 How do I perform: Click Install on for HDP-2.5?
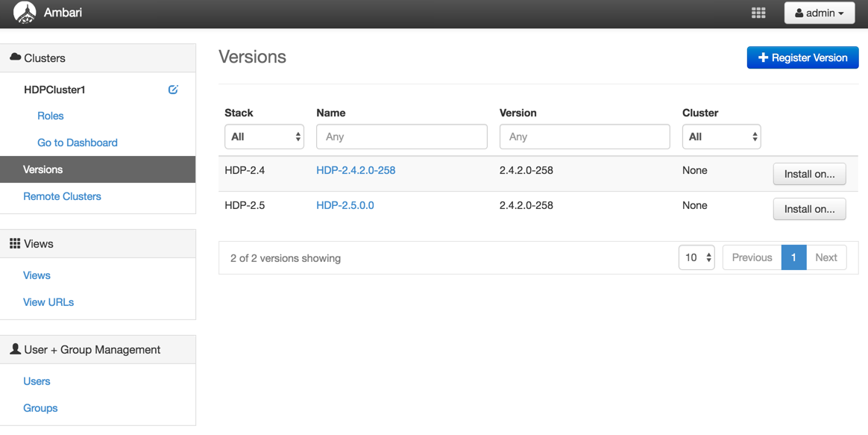(x=809, y=209)
